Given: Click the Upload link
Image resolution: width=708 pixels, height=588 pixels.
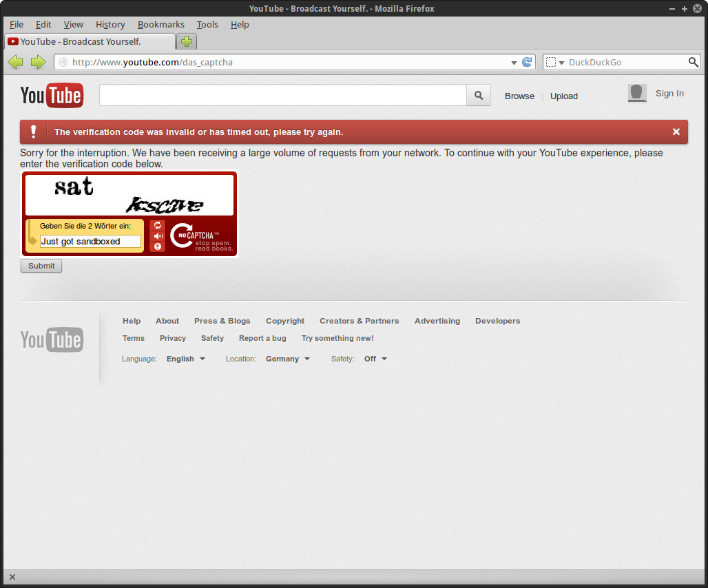Looking at the screenshot, I should coord(564,96).
